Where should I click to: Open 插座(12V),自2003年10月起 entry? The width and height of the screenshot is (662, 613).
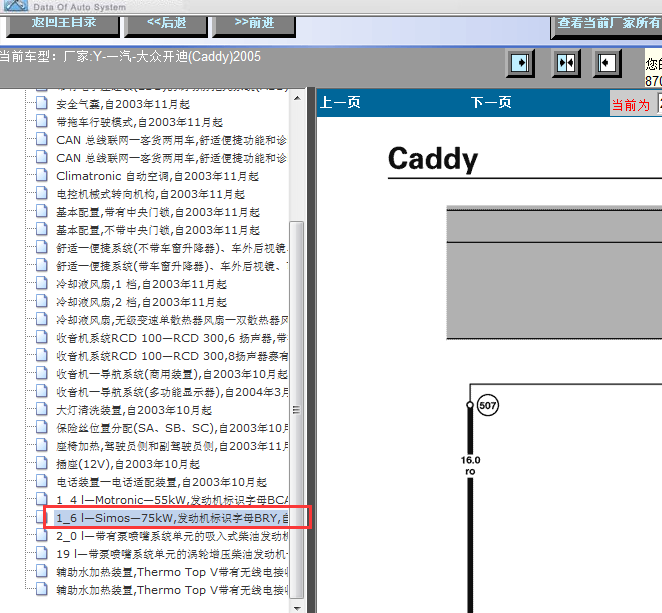[x=128, y=464]
